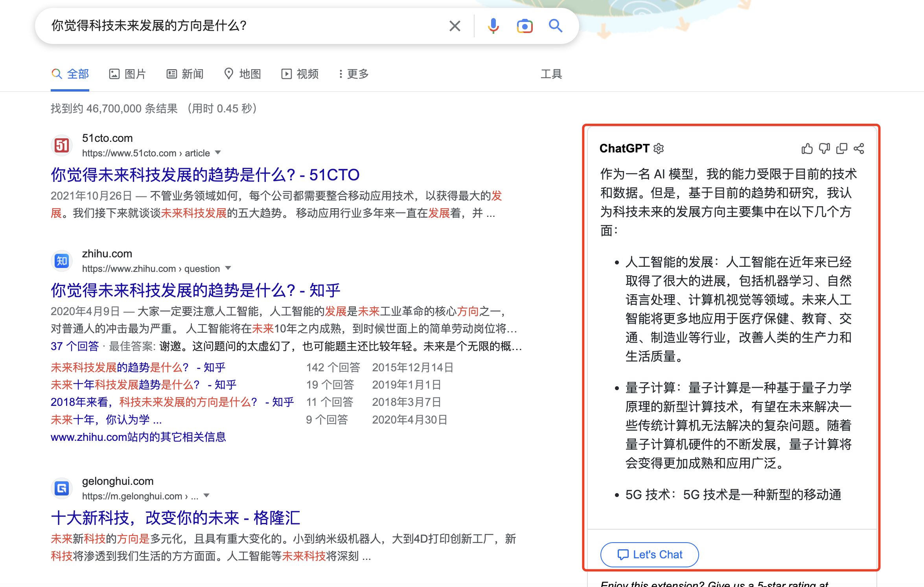Share the ChatGPT answer
This screenshot has height=587, width=924.
click(859, 149)
